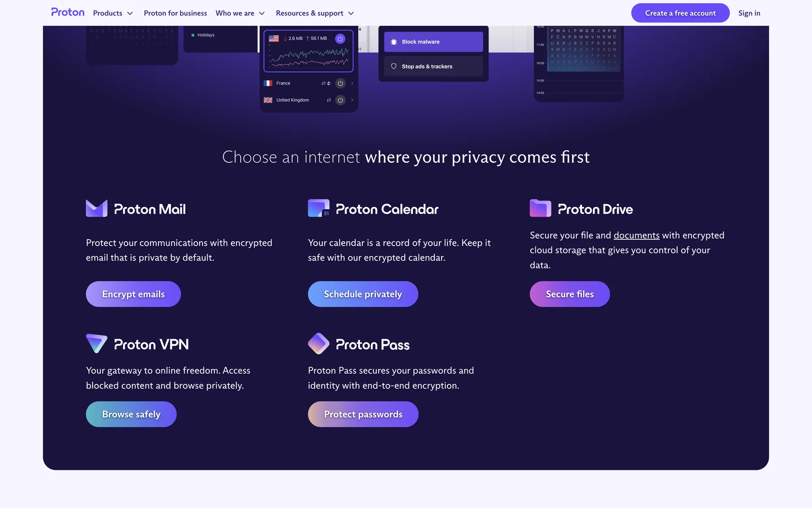
Task: Expand the France server row chevron
Action: click(352, 83)
